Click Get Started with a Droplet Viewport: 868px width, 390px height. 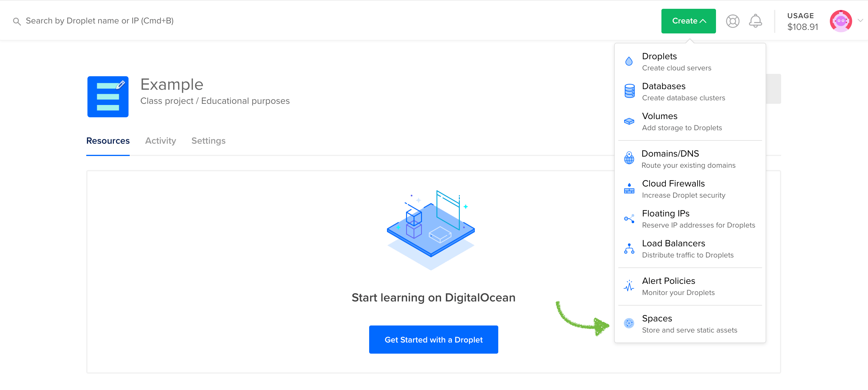[x=433, y=340]
